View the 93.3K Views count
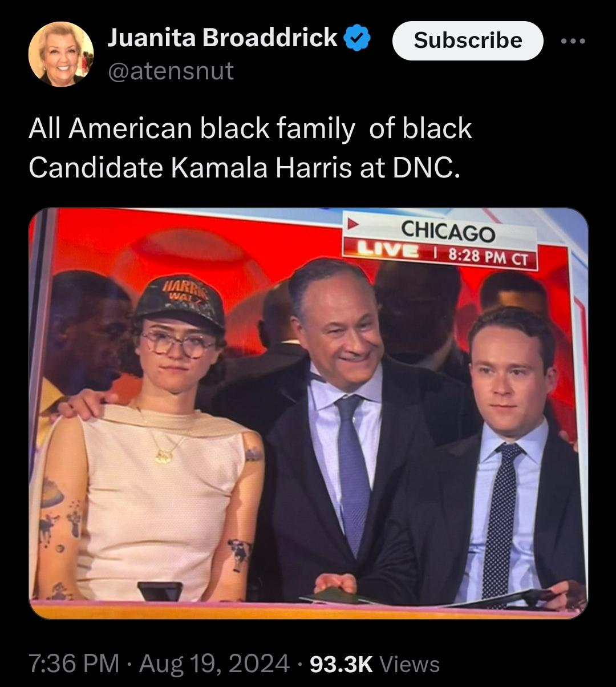The width and height of the screenshot is (616, 687). [x=374, y=664]
